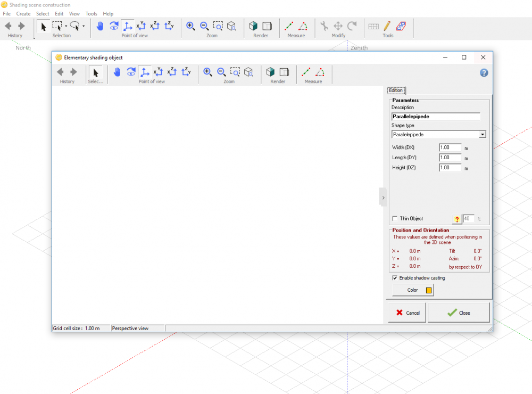Click zoom in magnifier in dialog toolbar
This screenshot has height=394, width=532.
click(208, 72)
